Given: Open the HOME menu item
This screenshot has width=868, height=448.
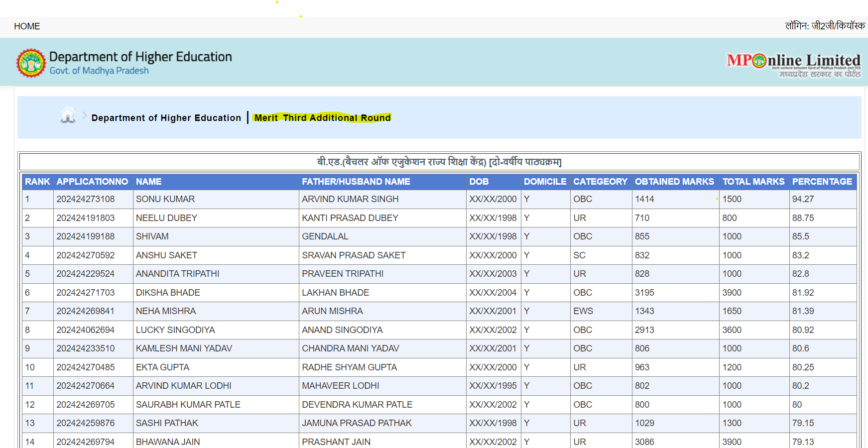Looking at the screenshot, I should pos(27,26).
